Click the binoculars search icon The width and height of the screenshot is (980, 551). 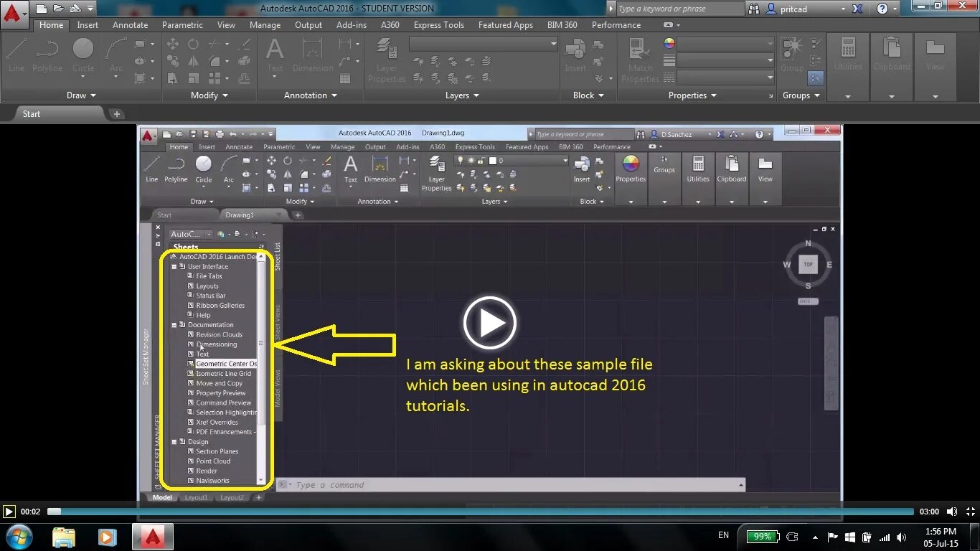click(753, 9)
